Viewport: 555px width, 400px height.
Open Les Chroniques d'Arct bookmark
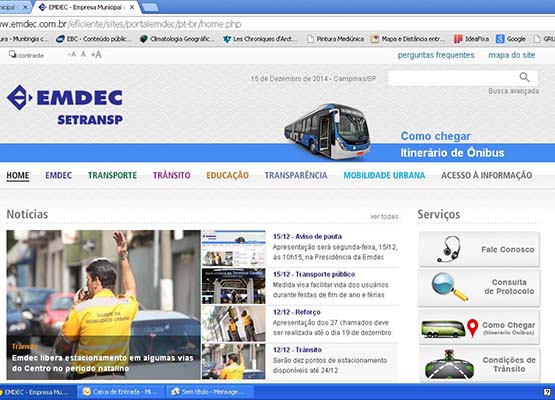pos(259,39)
